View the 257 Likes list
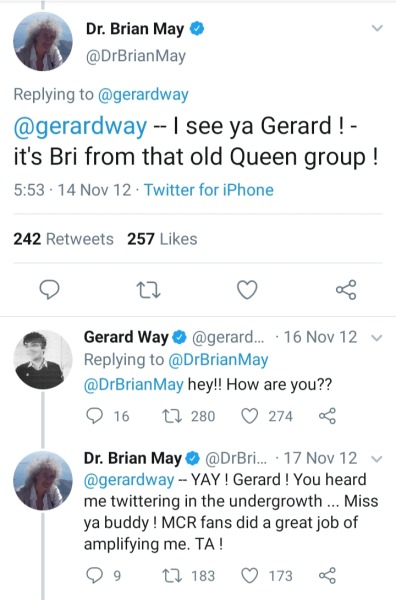 click(x=162, y=239)
